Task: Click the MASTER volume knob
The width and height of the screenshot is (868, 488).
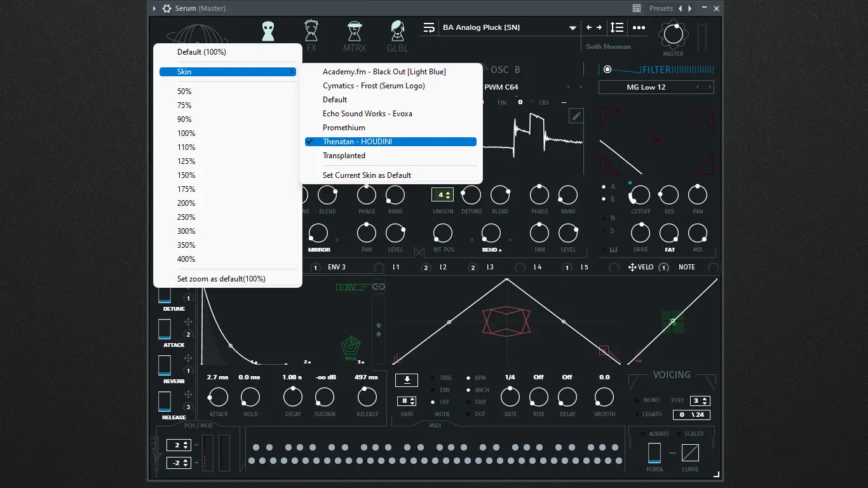Action: [x=673, y=35]
